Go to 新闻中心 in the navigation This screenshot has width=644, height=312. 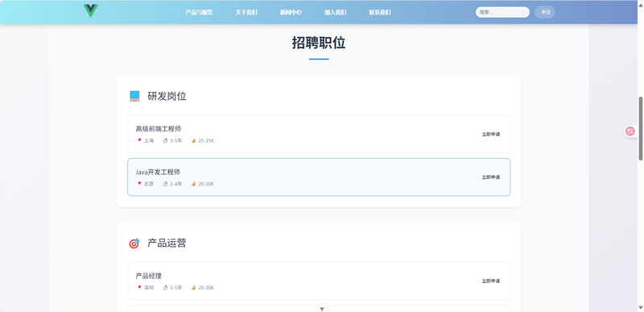point(291,12)
